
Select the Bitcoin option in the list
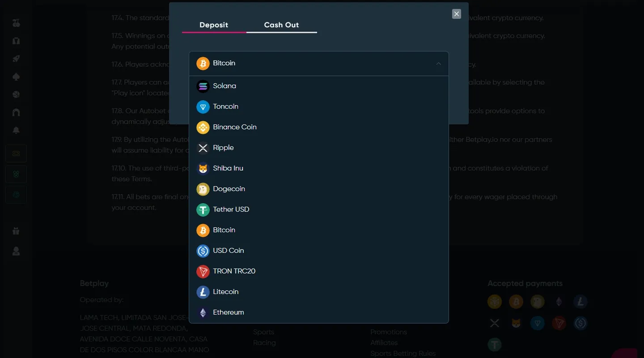[x=319, y=230]
